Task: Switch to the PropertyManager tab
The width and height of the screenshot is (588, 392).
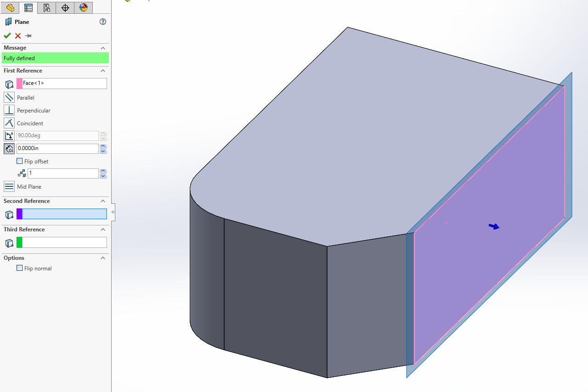Action: pos(28,7)
